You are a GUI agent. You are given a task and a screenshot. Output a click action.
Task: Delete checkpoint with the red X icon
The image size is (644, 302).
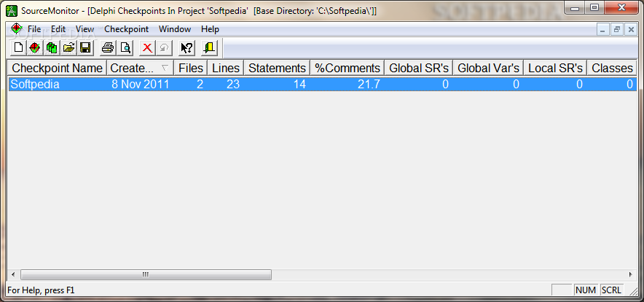(x=147, y=47)
